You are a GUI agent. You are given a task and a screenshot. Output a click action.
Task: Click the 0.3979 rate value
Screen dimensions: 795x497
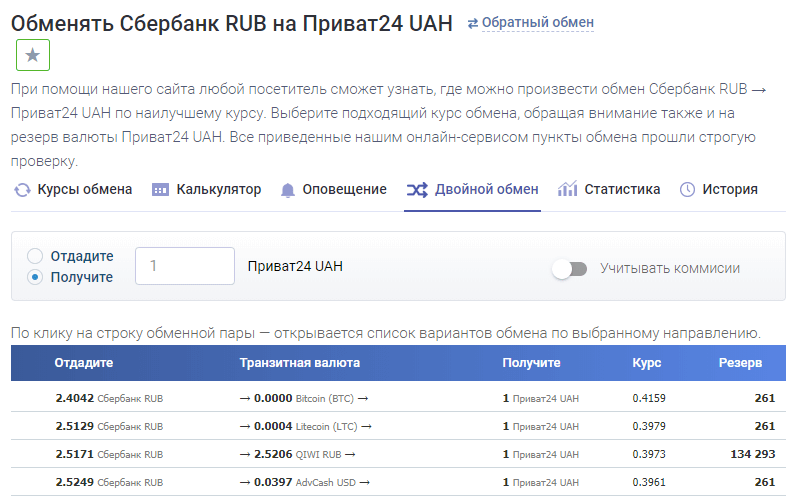(649, 427)
